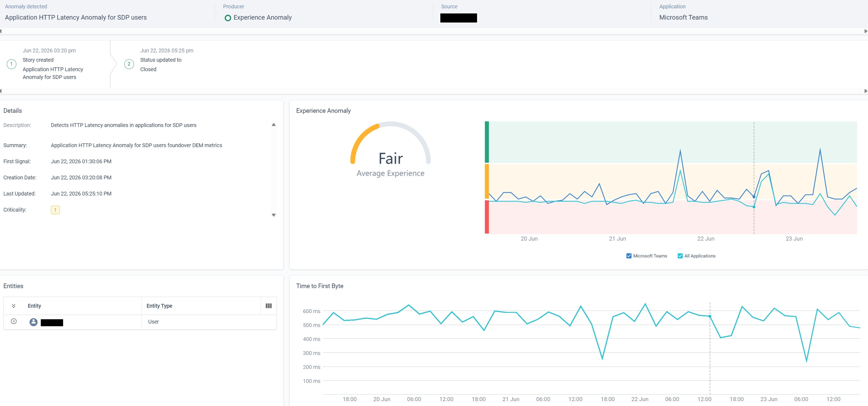Click right scroll arrow of header bar

(866, 31)
